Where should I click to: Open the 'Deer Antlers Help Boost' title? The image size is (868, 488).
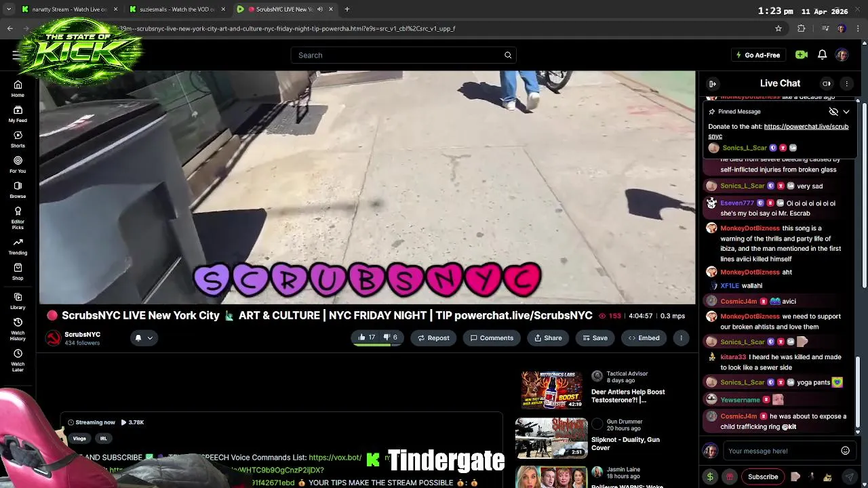(628, 396)
